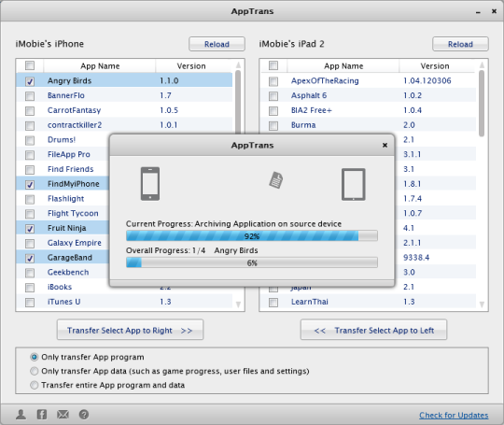Check the Drums! checkbox
The width and height of the screenshot is (504, 425).
point(30,140)
